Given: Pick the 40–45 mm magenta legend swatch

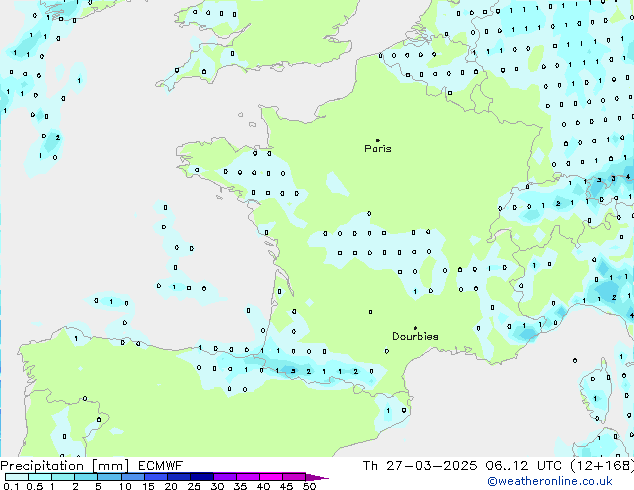Looking at the screenshot, I should pyautogui.click(x=271, y=477).
